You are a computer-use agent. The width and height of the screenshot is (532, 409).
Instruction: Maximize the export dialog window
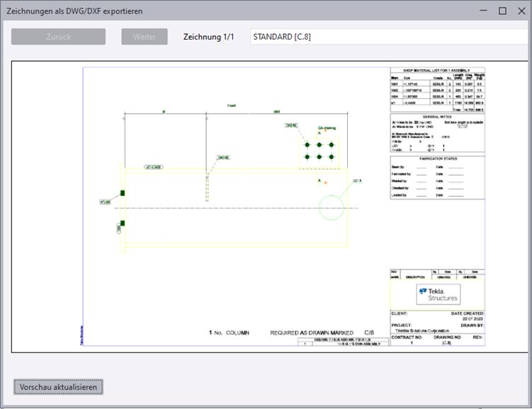click(x=502, y=11)
